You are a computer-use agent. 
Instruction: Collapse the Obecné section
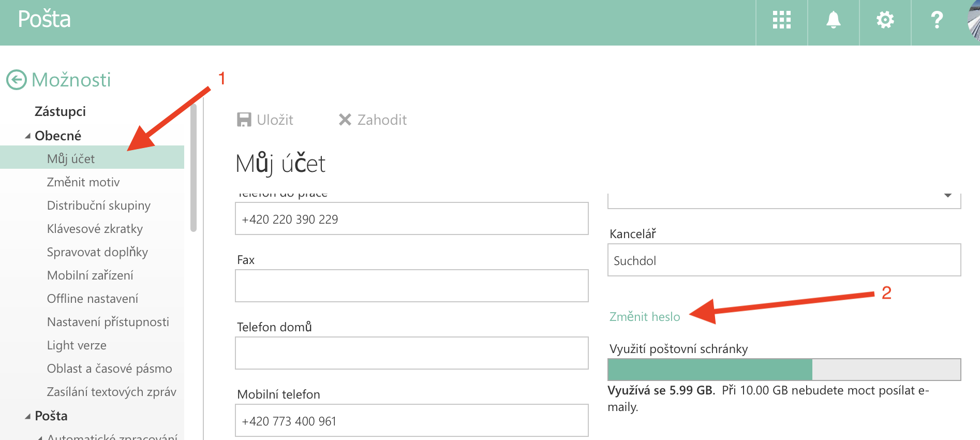pos(28,136)
